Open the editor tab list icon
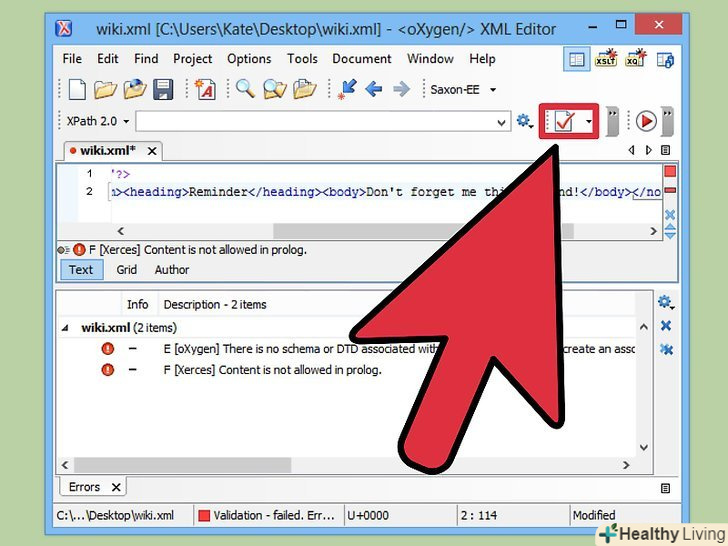Screen dimensions: 728x546 click(x=665, y=150)
